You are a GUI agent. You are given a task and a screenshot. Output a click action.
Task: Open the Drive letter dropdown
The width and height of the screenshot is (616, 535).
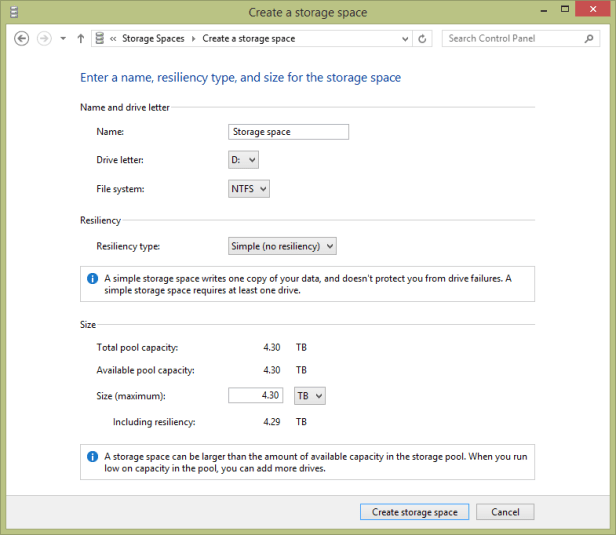tap(243, 160)
